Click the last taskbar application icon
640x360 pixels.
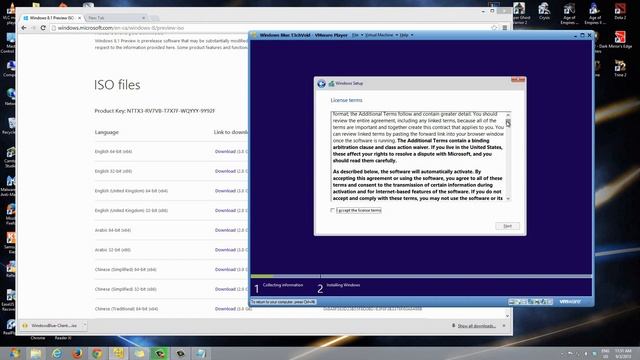[201, 353]
